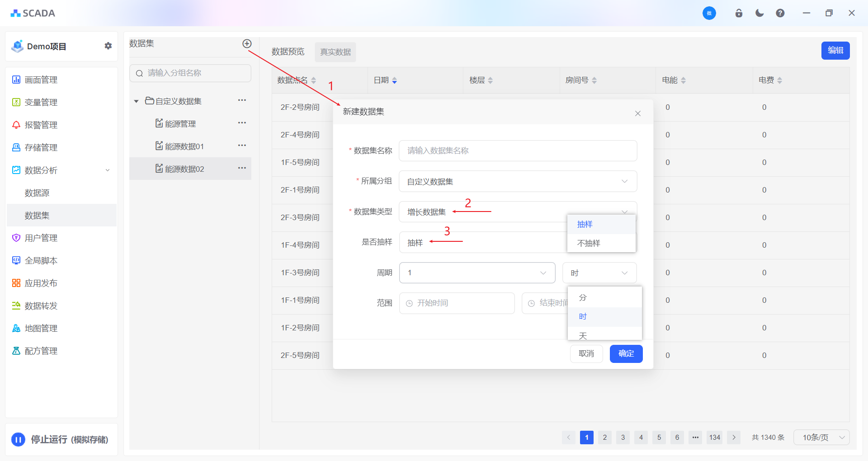
Task: Click the add dataset plus icon
Action: click(247, 44)
